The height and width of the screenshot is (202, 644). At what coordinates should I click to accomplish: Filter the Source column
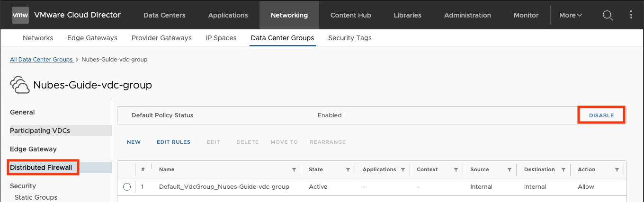click(x=510, y=169)
